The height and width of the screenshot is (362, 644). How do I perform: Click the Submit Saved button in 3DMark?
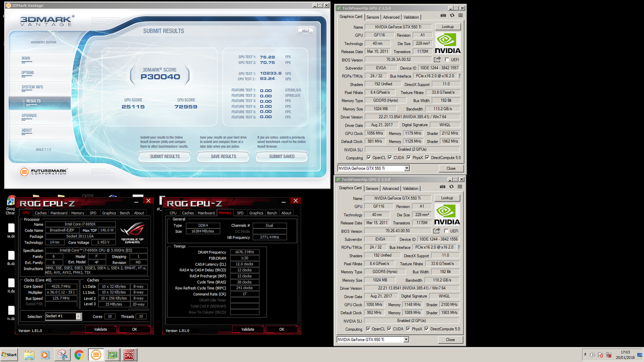click(x=282, y=157)
